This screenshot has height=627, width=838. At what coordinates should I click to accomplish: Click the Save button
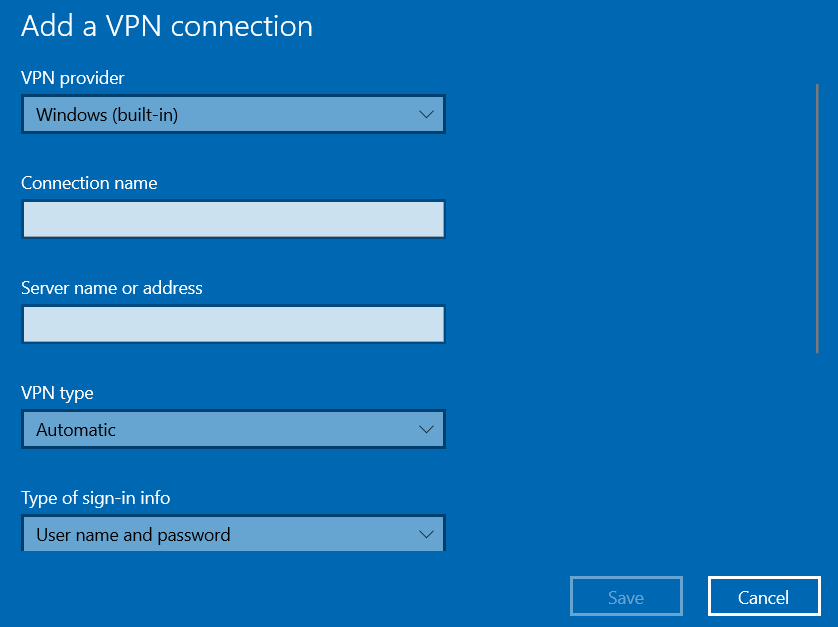626,596
